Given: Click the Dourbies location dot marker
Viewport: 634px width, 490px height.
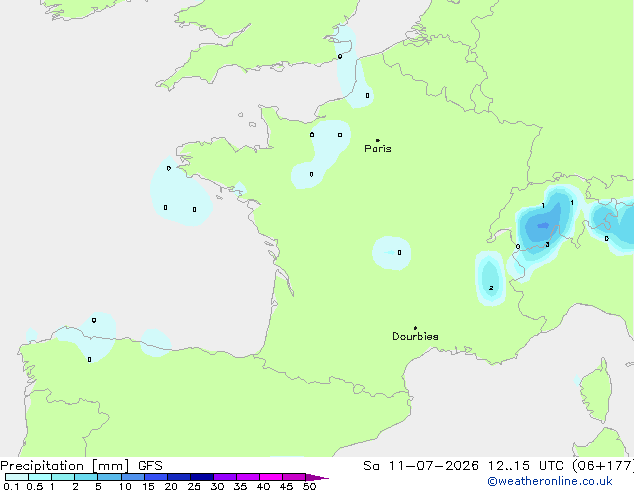Looking at the screenshot, I should [x=415, y=328].
